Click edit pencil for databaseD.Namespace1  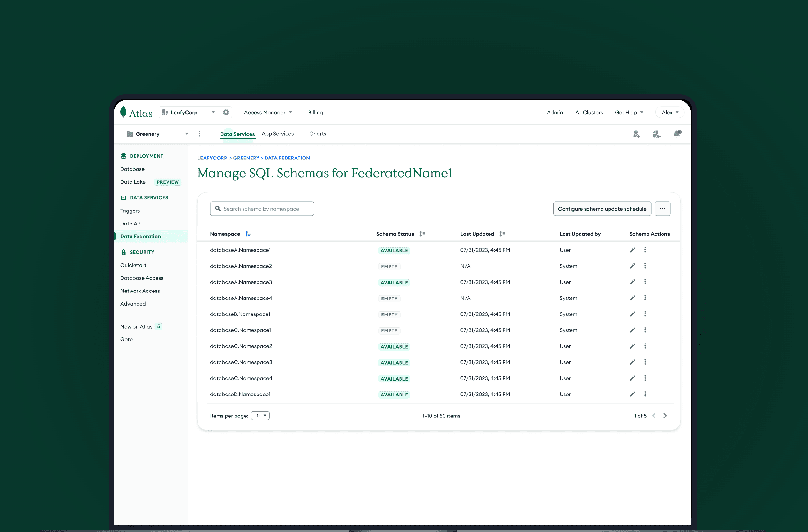632,394
